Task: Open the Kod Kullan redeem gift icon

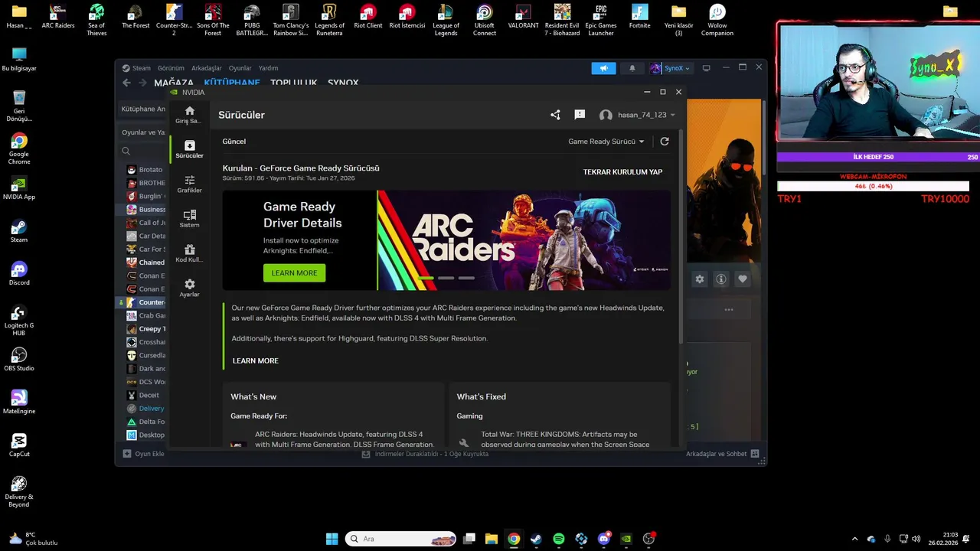Action: (189, 253)
